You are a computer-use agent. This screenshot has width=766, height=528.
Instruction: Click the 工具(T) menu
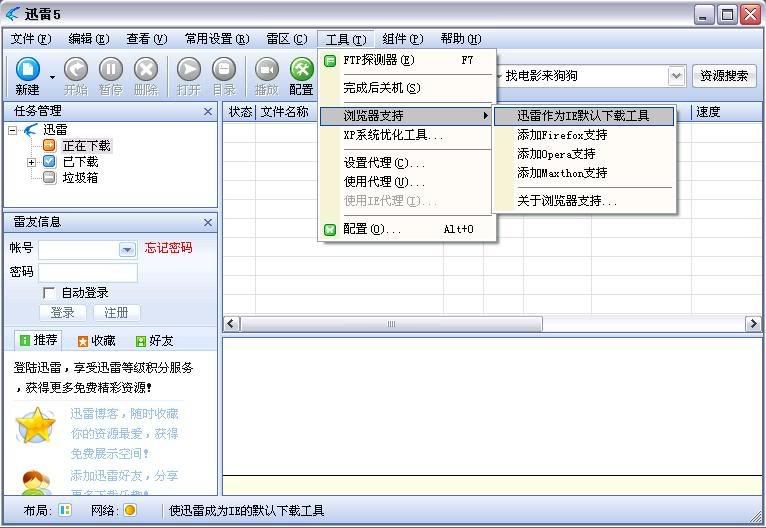pyautogui.click(x=345, y=39)
